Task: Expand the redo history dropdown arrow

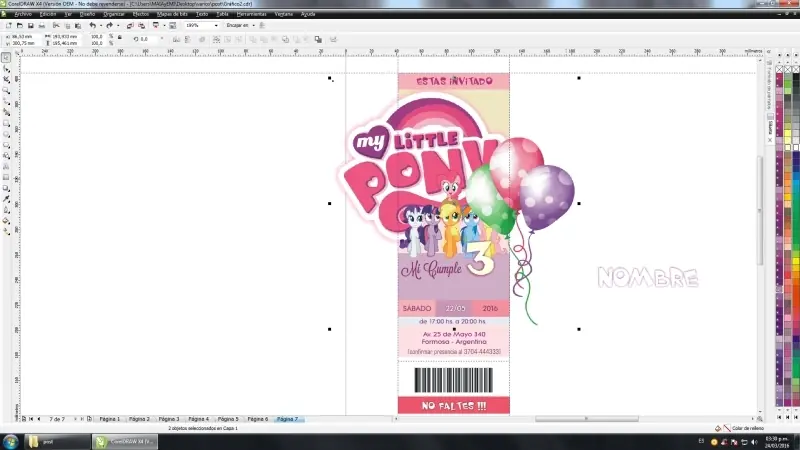Action: click(118, 25)
